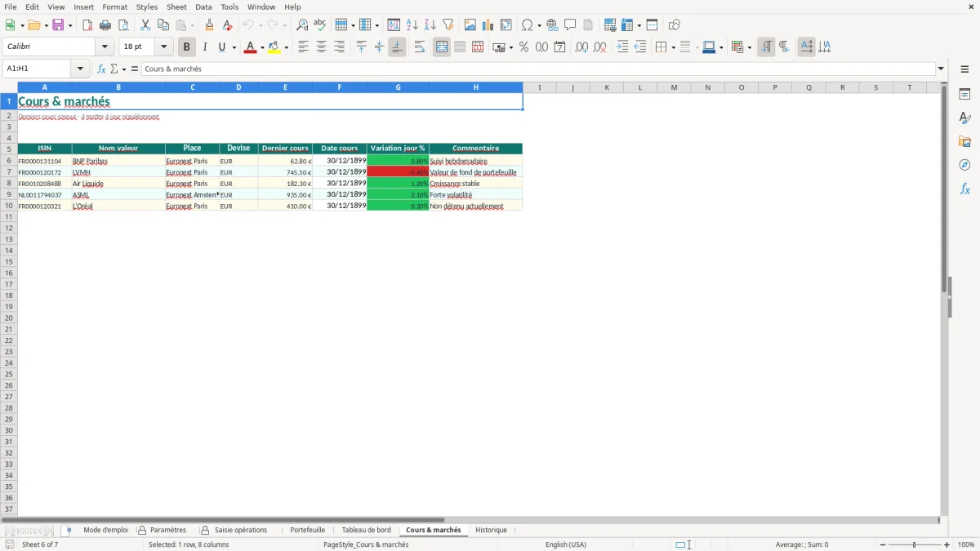The height and width of the screenshot is (551, 980).
Task: Expand the underline style dropdown arrow
Action: point(234,48)
